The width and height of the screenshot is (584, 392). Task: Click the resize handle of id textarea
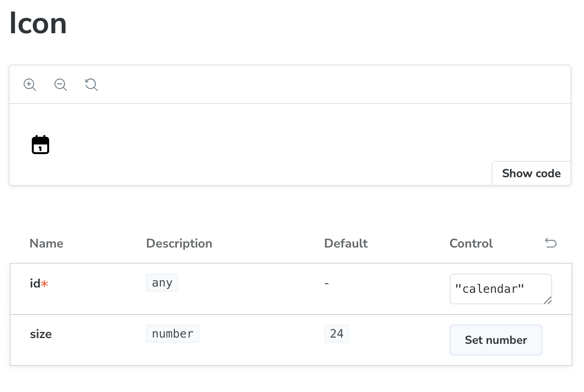tap(547, 300)
